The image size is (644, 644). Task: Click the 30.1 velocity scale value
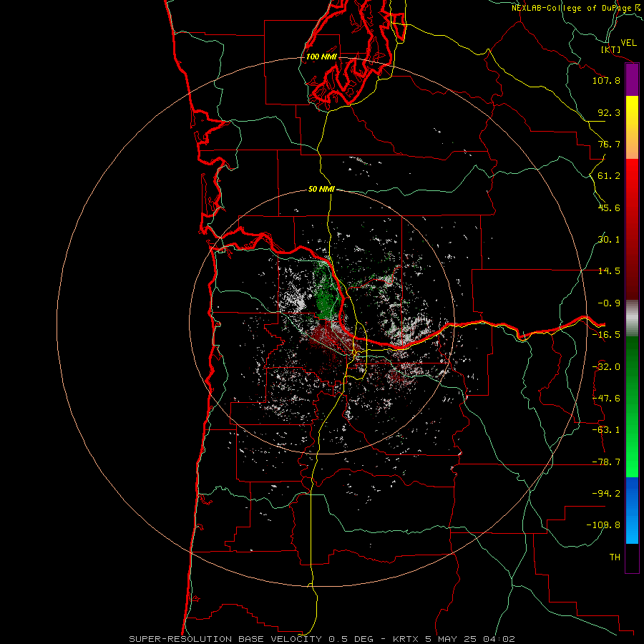click(609, 240)
